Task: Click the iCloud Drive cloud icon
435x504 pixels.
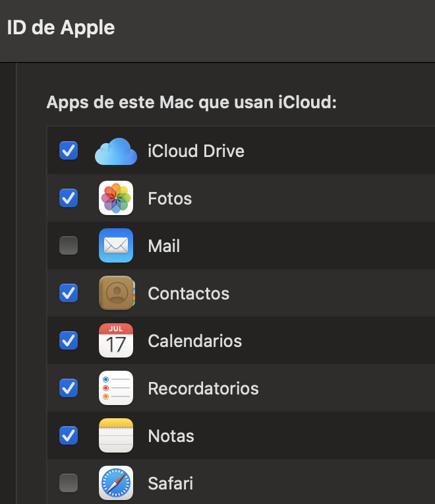Action: (x=116, y=151)
